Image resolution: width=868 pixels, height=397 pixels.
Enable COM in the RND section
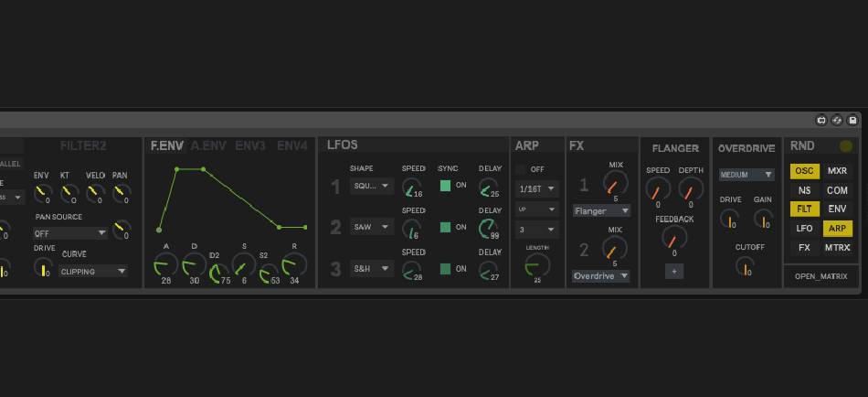838,190
